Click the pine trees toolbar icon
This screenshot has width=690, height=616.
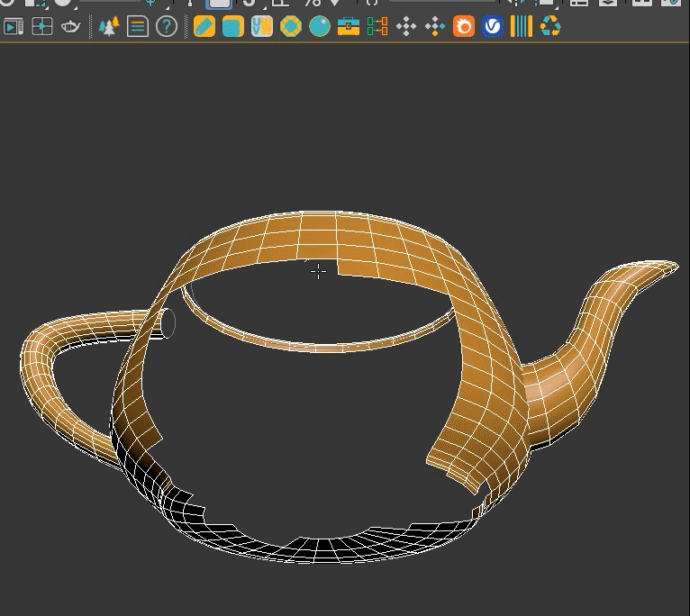pyautogui.click(x=109, y=27)
